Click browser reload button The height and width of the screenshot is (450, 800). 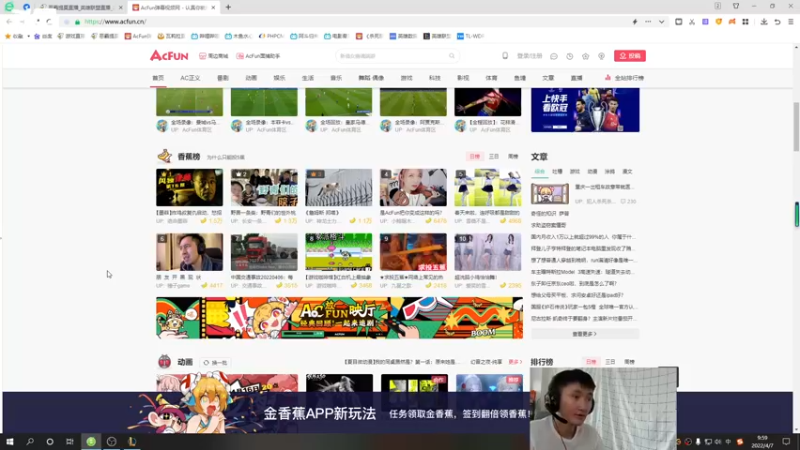pyautogui.click(x=49, y=22)
